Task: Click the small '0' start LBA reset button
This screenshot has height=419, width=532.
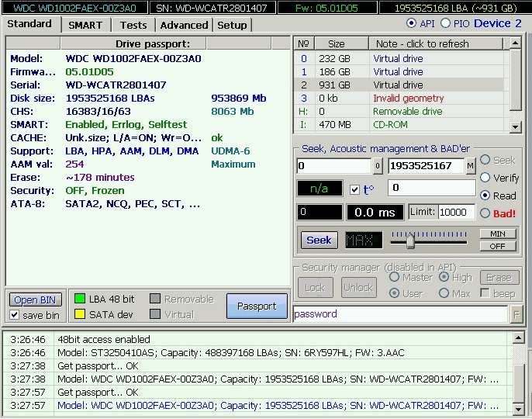Action: click(x=378, y=166)
